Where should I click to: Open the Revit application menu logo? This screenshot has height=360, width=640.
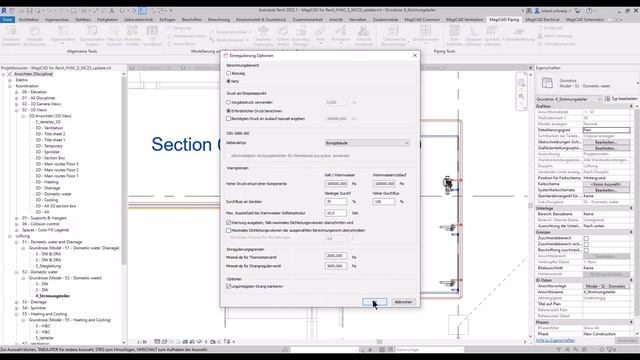point(4,11)
